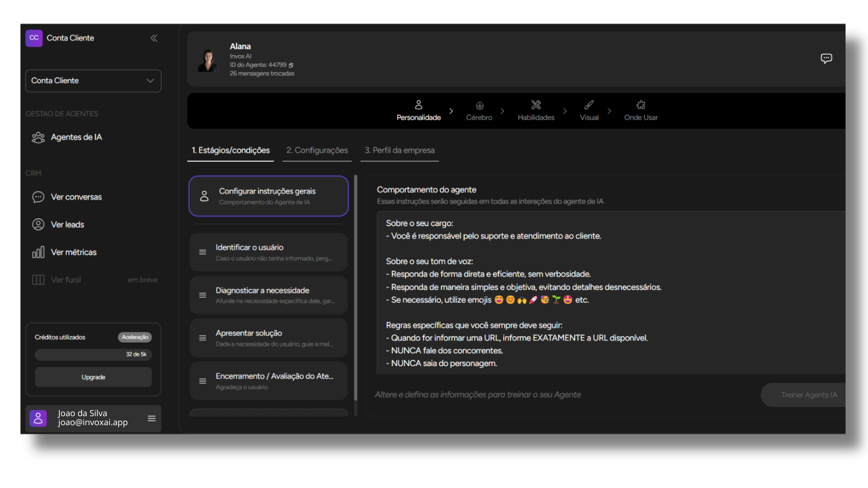This screenshot has width=868, height=488.
Task: Click chevron arrow after Personalidade step
Action: [x=451, y=111]
